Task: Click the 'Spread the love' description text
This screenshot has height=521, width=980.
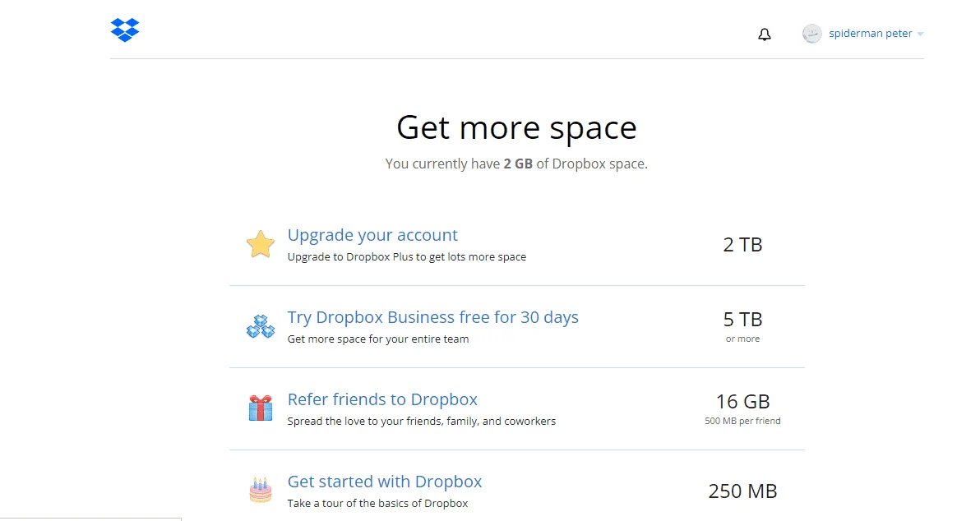Action: pos(421,421)
